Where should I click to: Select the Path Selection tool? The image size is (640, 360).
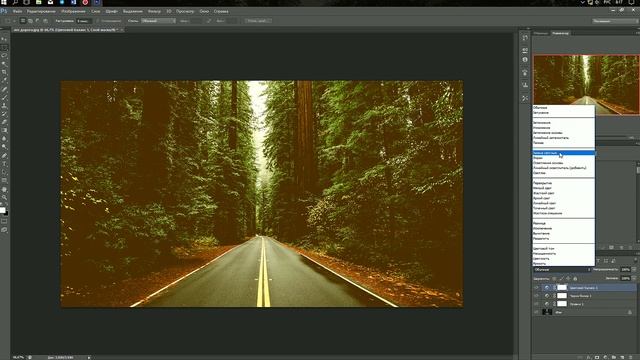[x=4, y=172]
